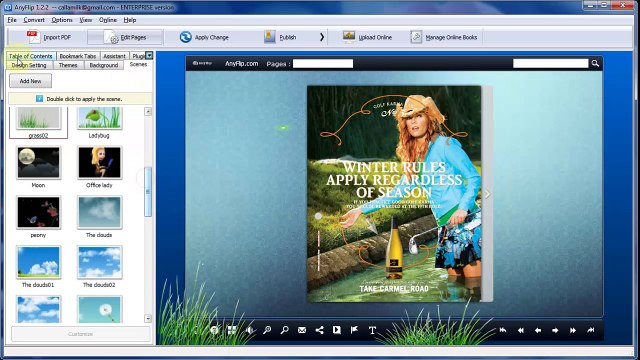Click the share icon

(x=320, y=330)
